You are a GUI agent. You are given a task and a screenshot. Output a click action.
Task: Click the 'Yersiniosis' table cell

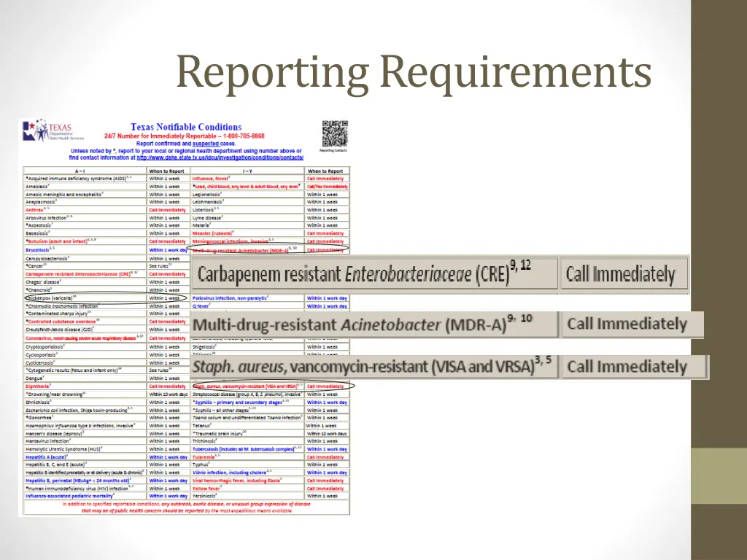coord(247,496)
